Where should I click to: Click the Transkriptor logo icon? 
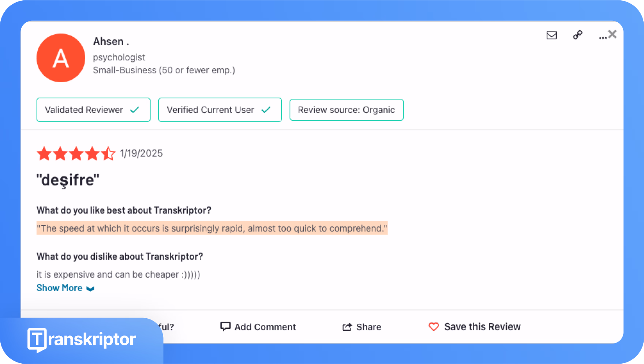click(37, 340)
